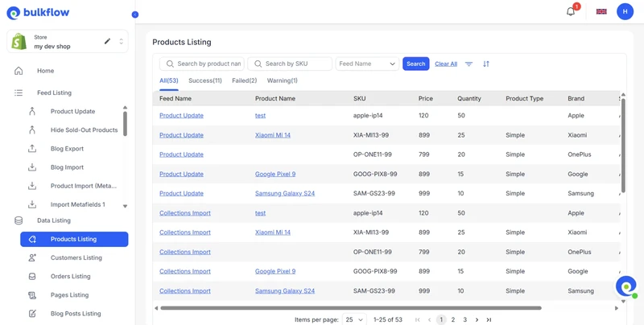Click the horizontal scroll right arrow

pyautogui.click(x=616, y=308)
